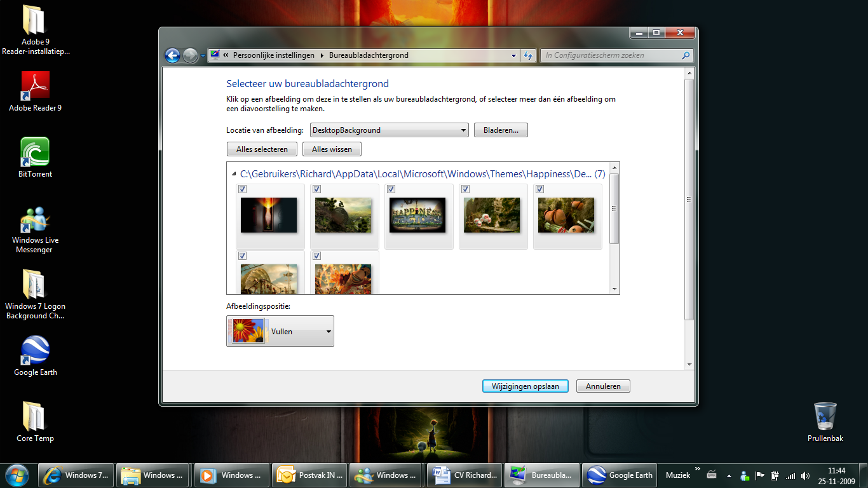Click the Windows Start orb

pyautogui.click(x=17, y=475)
